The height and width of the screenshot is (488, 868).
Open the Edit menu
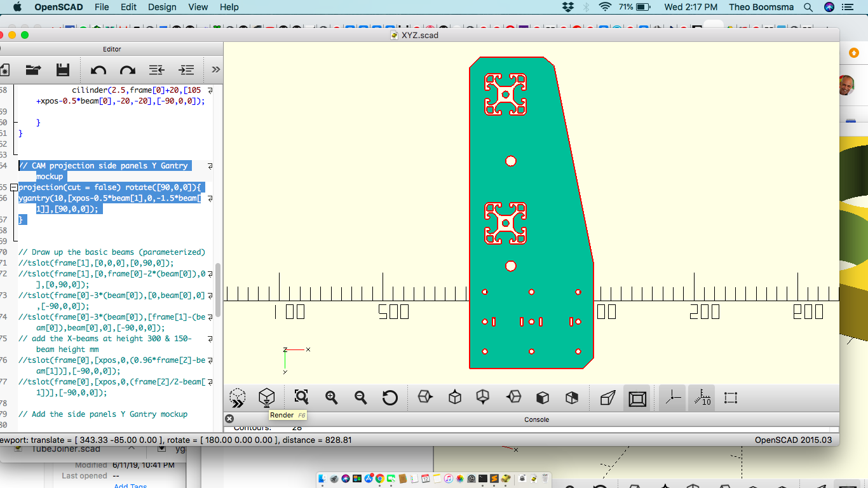pyautogui.click(x=128, y=7)
